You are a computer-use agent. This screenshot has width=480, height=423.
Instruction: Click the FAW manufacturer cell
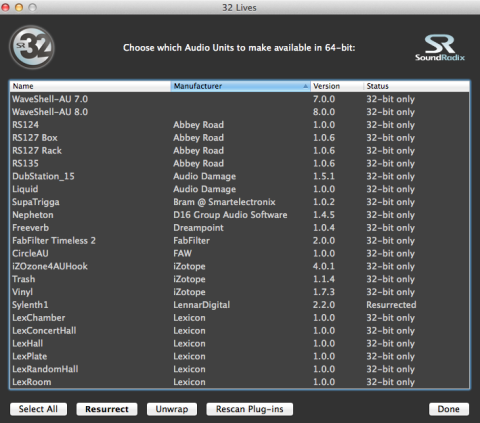point(182,254)
